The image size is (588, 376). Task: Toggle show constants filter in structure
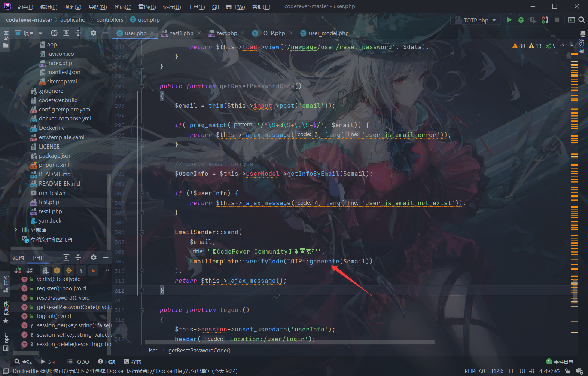click(x=69, y=270)
